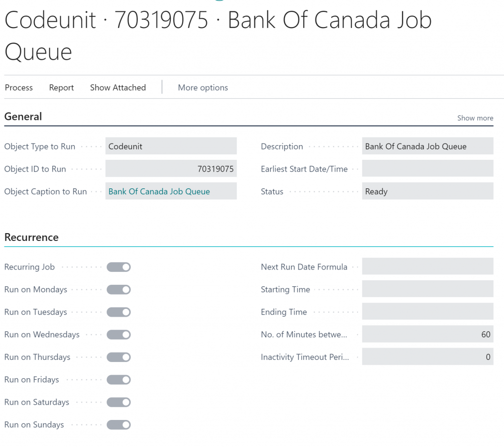Viewport: 504px width, 447px height.
Task: Toggle Run on Sundays switch
Action: pyautogui.click(x=119, y=424)
